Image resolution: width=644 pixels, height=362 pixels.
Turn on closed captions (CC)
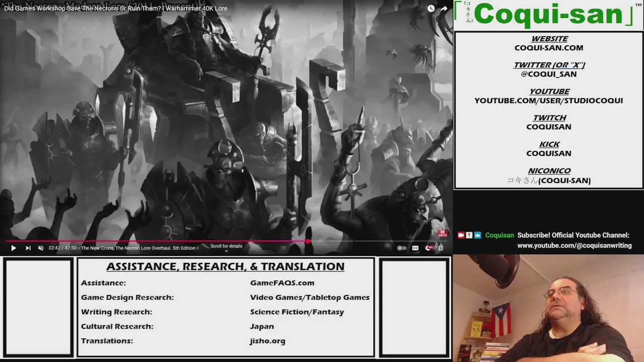[x=415, y=248]
